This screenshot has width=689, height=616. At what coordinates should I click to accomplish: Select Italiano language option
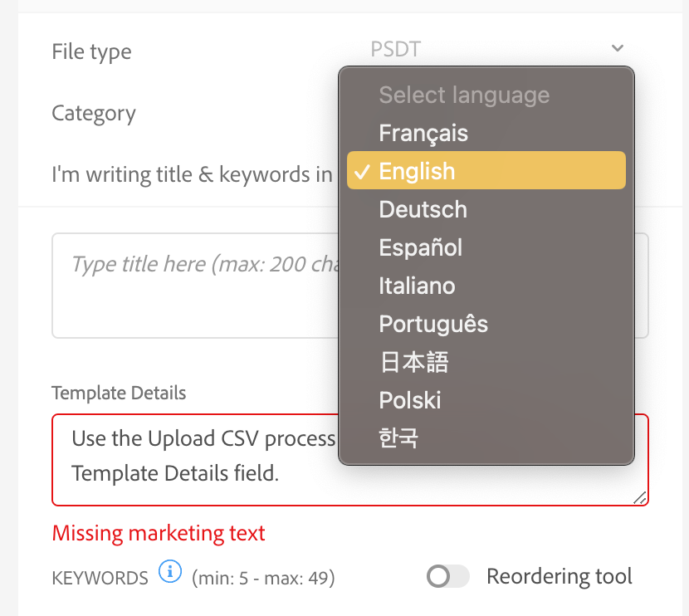click(x=417, y=286)
